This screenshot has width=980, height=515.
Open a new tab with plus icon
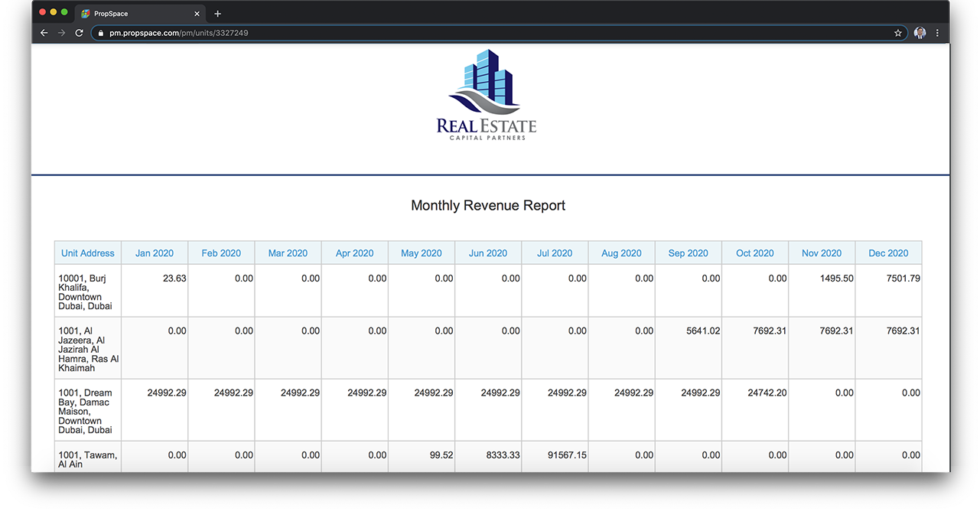pyautogui.click(x=217, y=14)
